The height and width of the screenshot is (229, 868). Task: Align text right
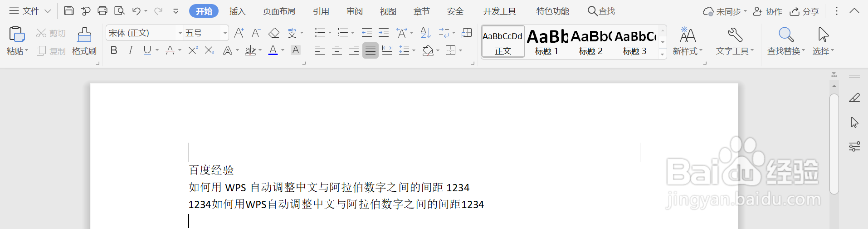(x=354, y=50)
